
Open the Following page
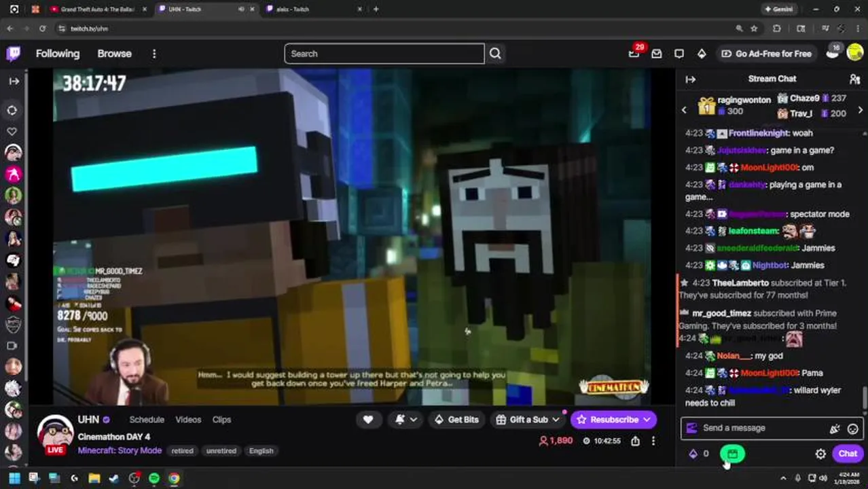(58, 54)
